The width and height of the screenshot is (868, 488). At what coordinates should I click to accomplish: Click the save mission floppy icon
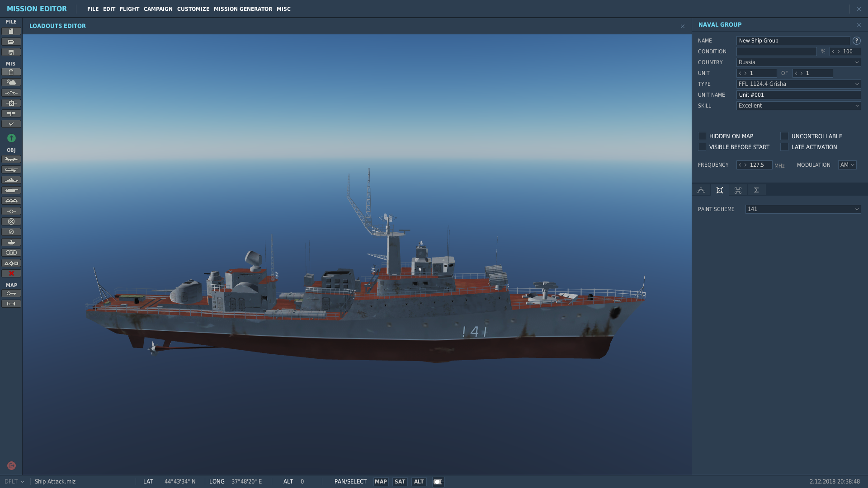pyautogui.click(x=11, y=52)
